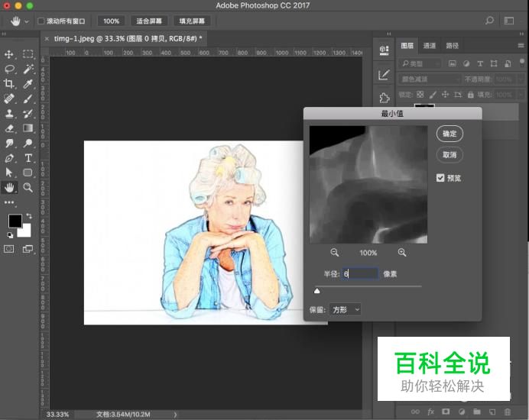Select the Hand tool in toolbox
Image resolution: width=529 pixels, height=420 pixels.
[x=9, y=187]
